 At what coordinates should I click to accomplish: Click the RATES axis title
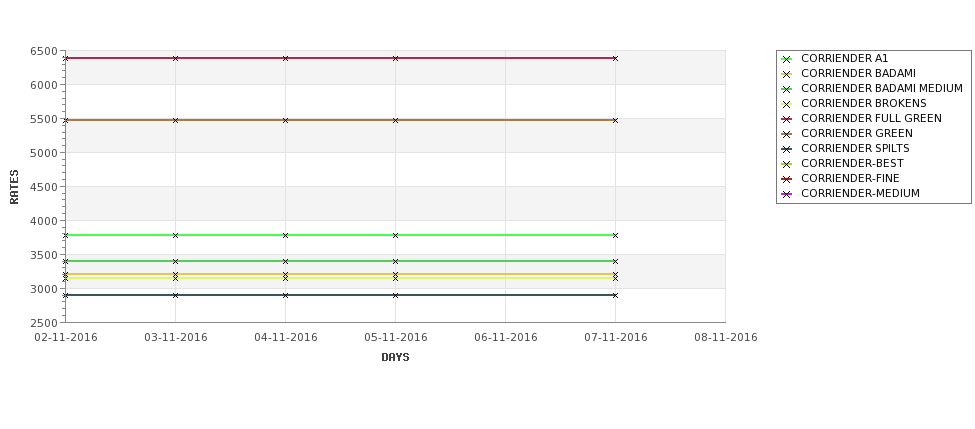tap(14, 187)
